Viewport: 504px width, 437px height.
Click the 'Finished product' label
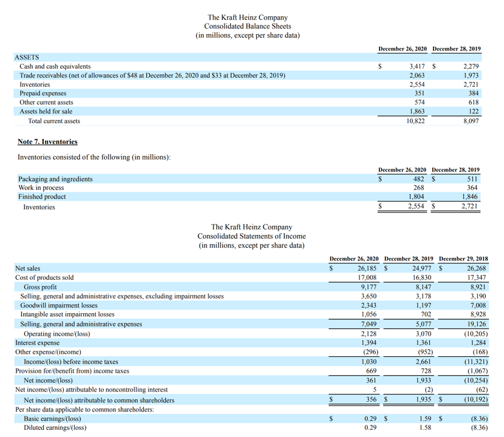pos(42,197)
